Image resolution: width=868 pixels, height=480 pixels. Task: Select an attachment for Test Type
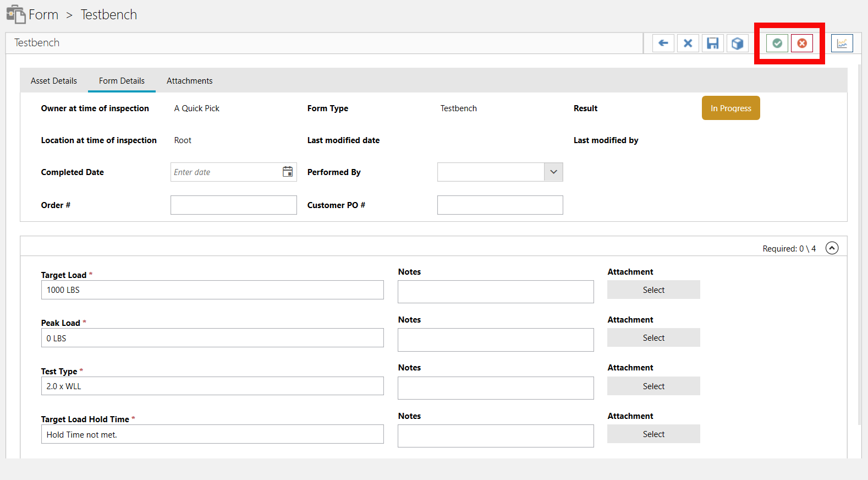click(653, 386)
